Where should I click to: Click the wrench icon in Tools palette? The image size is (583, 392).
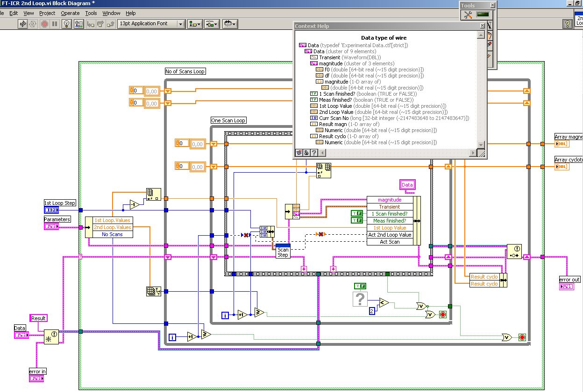tap(468, 15)
